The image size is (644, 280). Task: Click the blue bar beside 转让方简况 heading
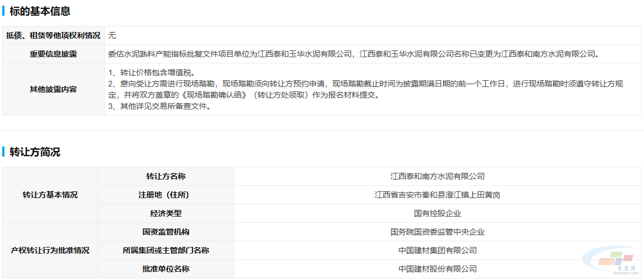4,152
